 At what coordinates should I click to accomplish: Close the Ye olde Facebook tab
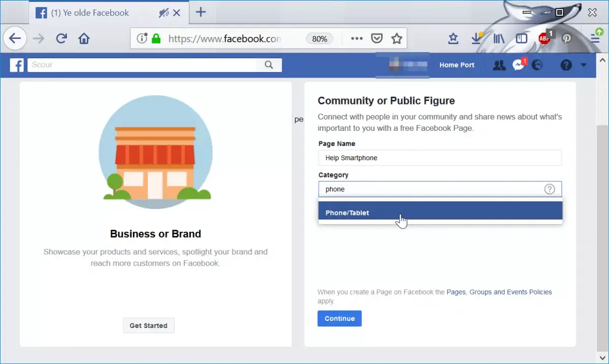coord(177,13)
